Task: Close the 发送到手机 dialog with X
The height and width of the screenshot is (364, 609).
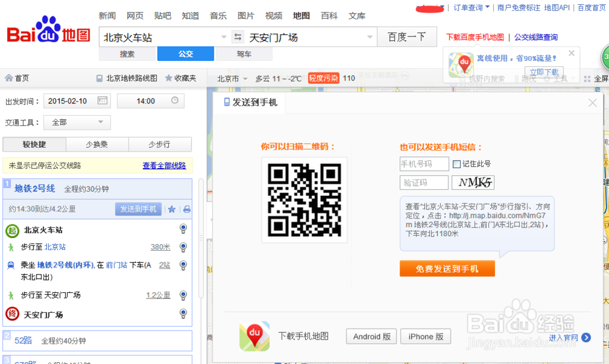Action: [x=593, y=103]
